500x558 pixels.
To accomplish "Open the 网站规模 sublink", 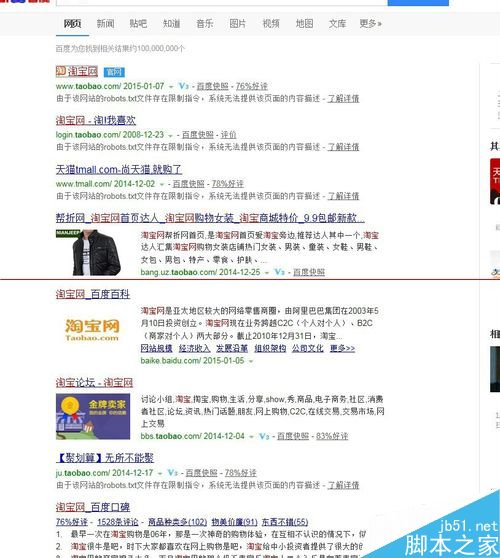I will coord(156,348).
